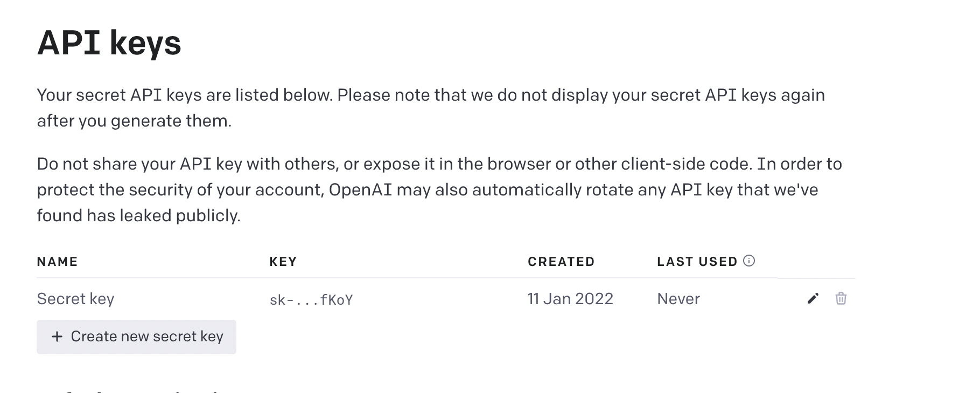The width and height of the screenshot is (980, 393).
Task: Click the 'found has leaked publicly' line
Action: (x=138, y=216)
